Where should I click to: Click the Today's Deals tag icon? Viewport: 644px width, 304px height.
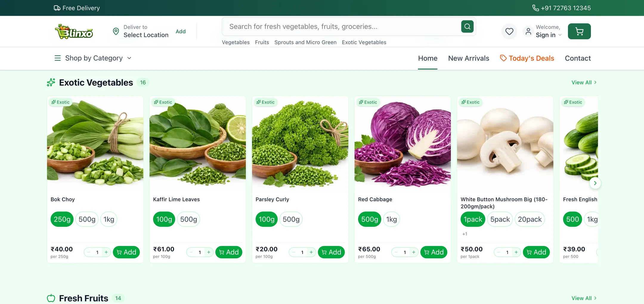(x=503, y=58)
